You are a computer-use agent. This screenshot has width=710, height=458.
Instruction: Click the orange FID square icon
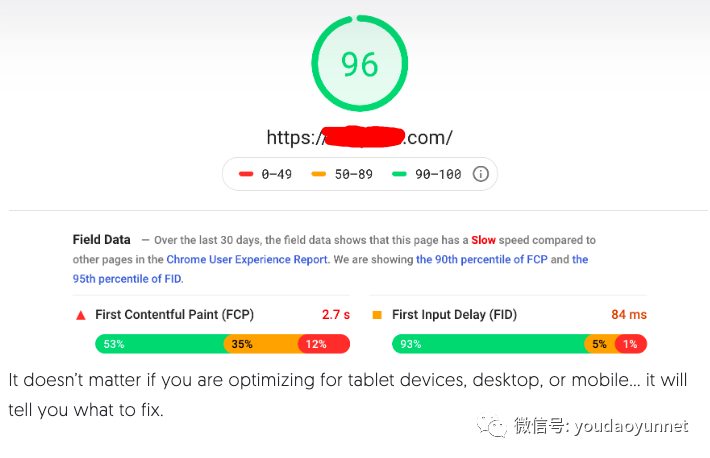tap(377, 315)
